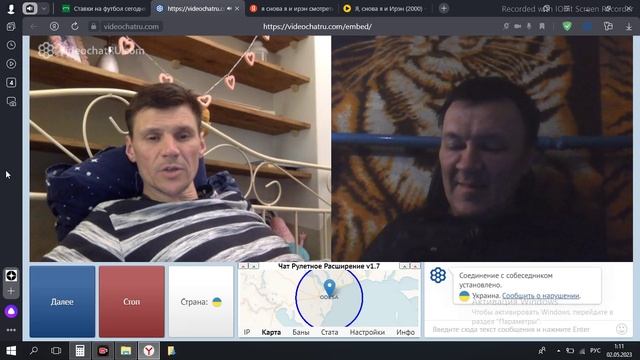
Task: Open the extensions icon next to downloads
Action: pyautogui.click(x=608, y=26)
